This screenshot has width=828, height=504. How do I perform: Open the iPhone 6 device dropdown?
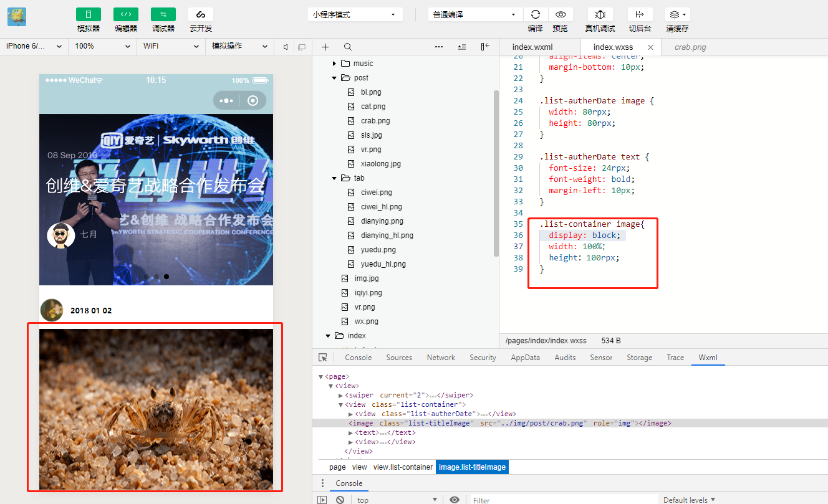[34, 46]
